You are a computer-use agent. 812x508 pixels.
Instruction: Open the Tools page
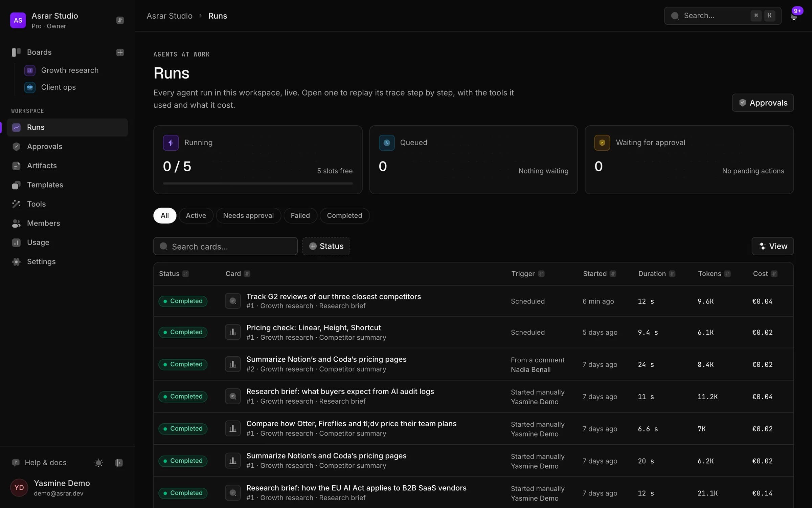point(67,204)
